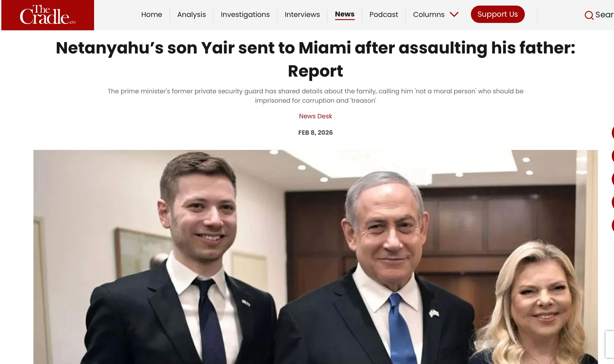Screen dimensions: 614x364
Task: Switch to the News tab
Action: click(344, 14)
